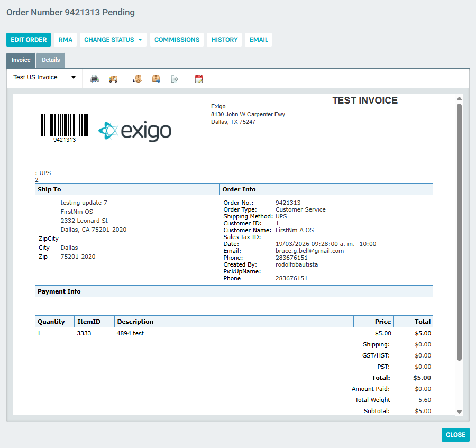This screenshot has height=448, width=476.
Task: Click the shipping truck icon
Action: 112,78
